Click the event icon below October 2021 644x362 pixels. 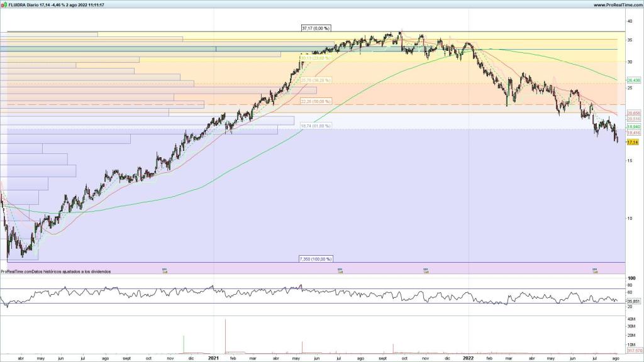pos(426,271)
